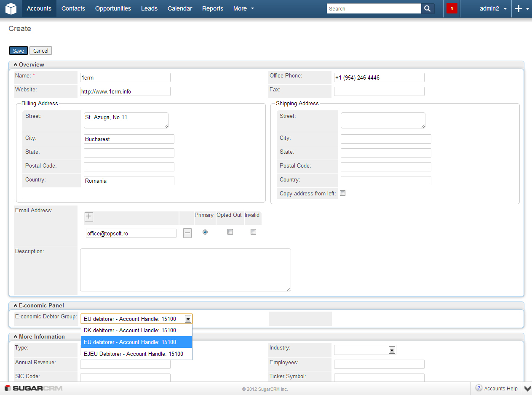Image resolution: width=532 pixels, height=395 pixels.
Task: Go to the Opportunities tab
Action: [113, 8]
